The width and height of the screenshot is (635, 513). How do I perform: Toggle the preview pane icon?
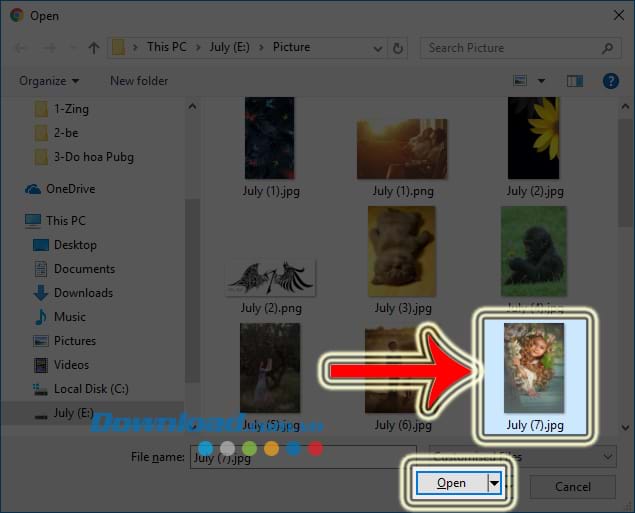pos(575,81)
